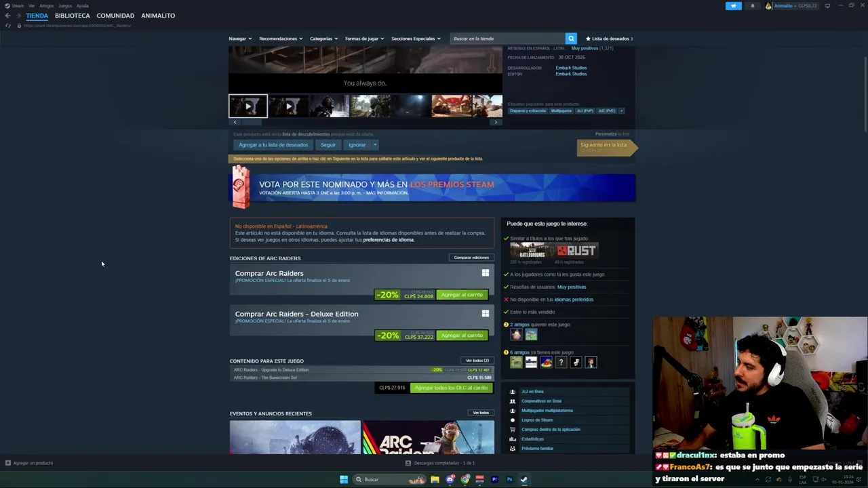Click Agregar todos los DLC al carrito
868x488 pixels.
[451, 388]
